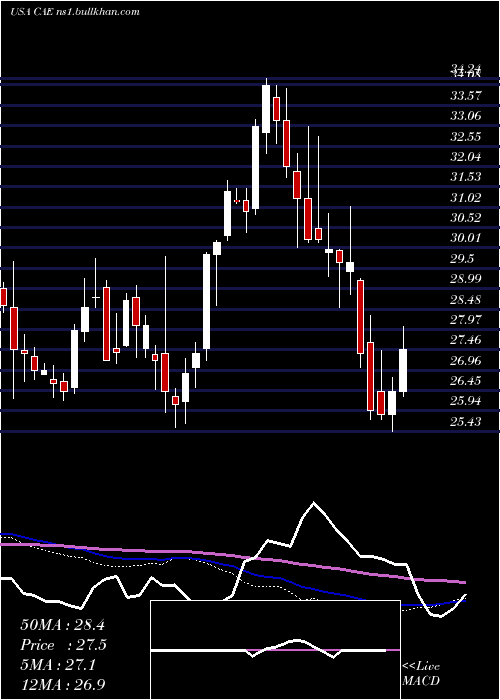The image size is (500, 700).
Task: Click the 33.06 price axis label
Action: (466, 116)
